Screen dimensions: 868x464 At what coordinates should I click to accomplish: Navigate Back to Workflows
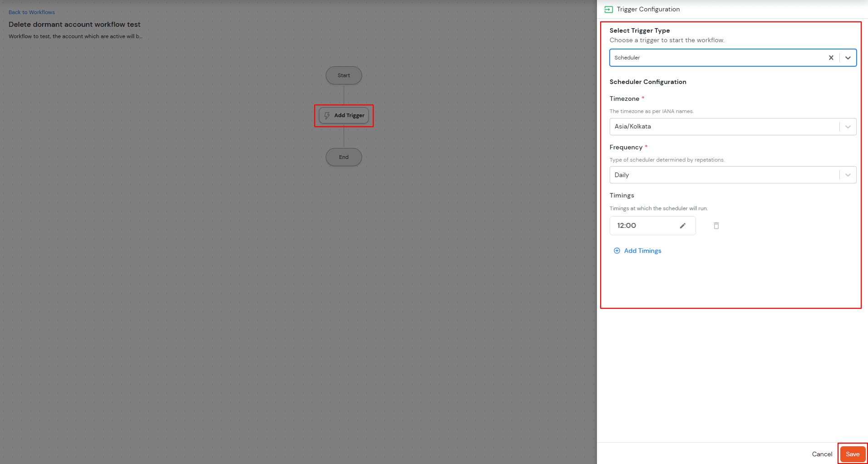pos(31,12)
